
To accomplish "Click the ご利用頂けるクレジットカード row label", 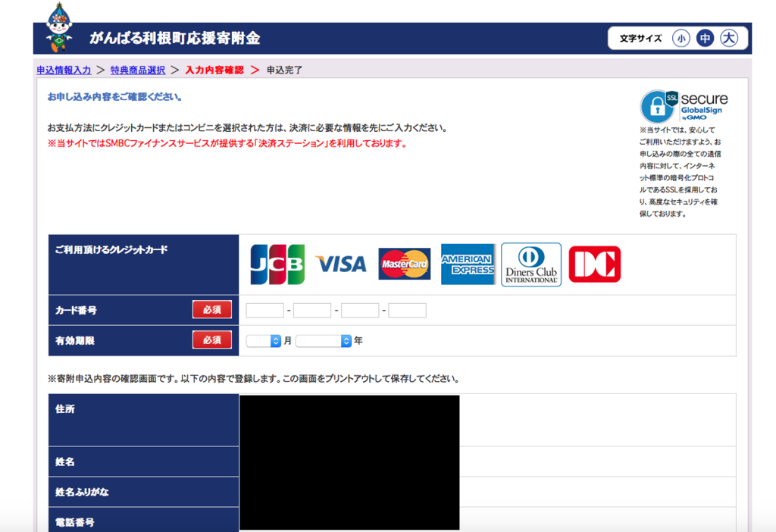I will pos(111,250).
